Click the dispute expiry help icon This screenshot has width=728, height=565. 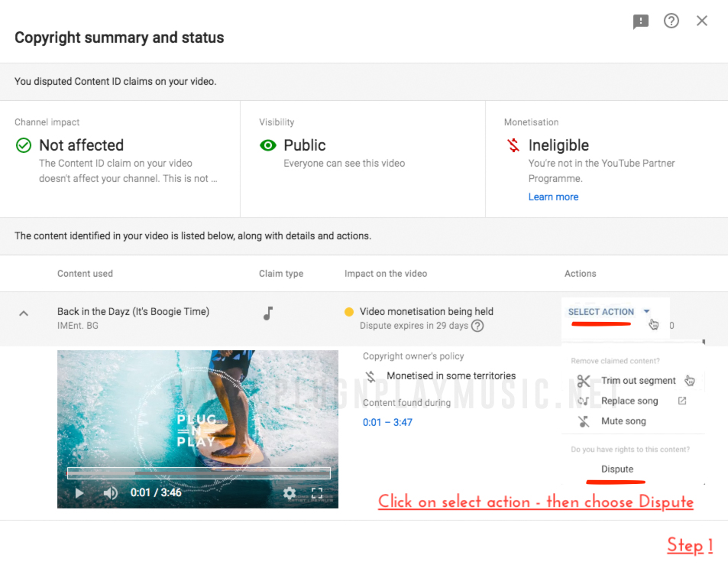(477, 326)
